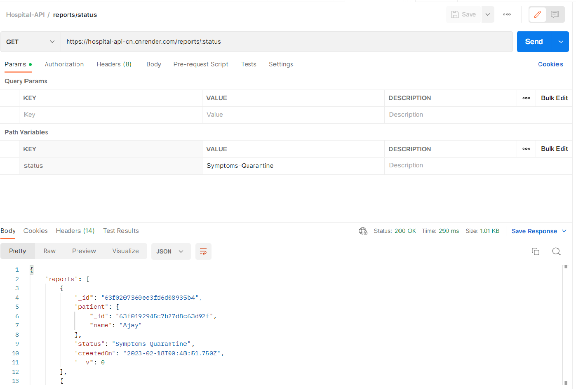Open the comments panel icon

[x=555, y=14]
